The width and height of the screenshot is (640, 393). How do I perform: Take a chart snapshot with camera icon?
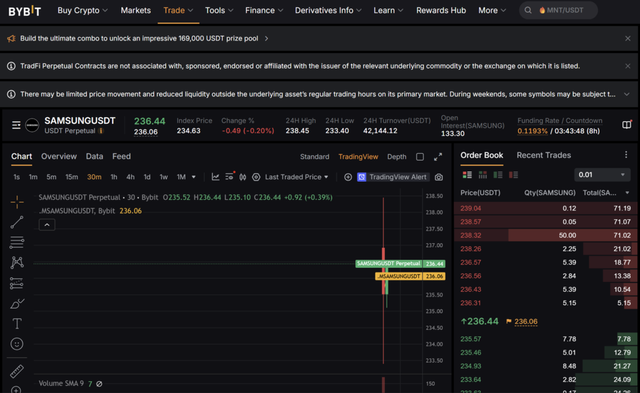(x=439, y=177)
